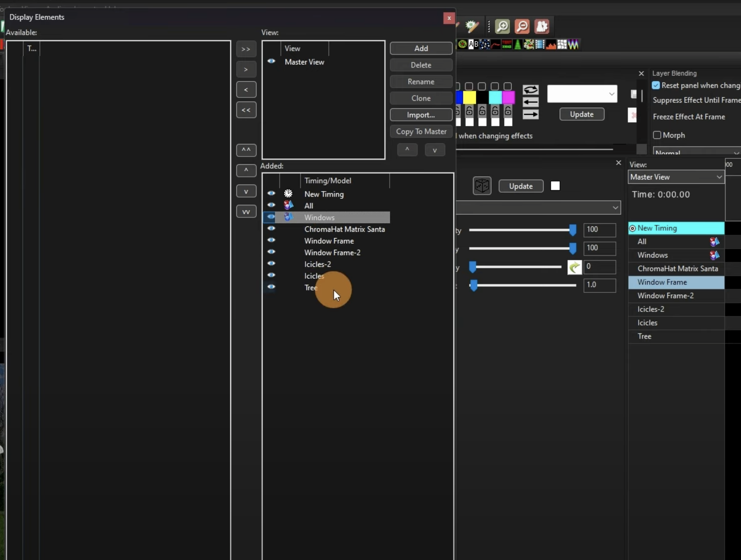The height and width of the screenshot is (560, 741).
Task: Click the slider next to the 1.0 value
Action: point(523,285)
